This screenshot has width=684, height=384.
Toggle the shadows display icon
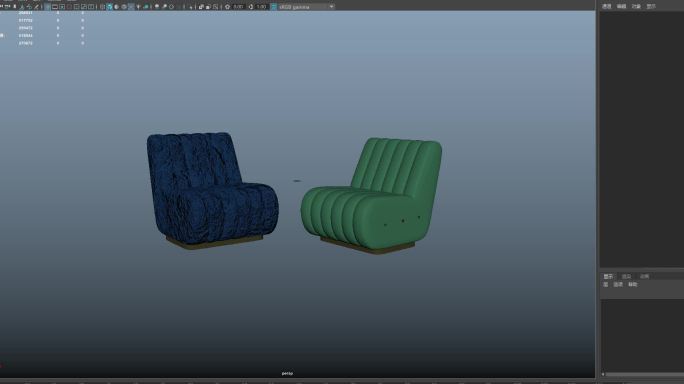(x=146, y=7)
